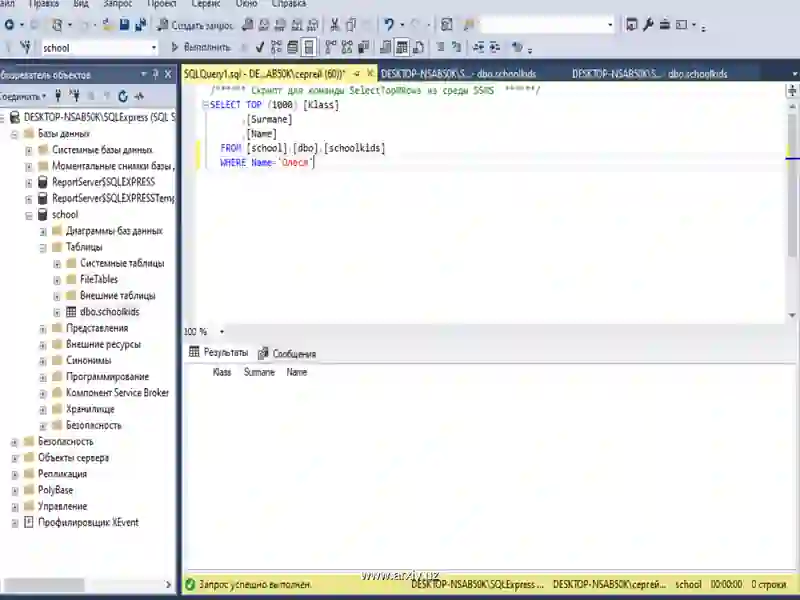
Task: Click the Display Estimated Execution Plan icon
Action: click(276, 47)
